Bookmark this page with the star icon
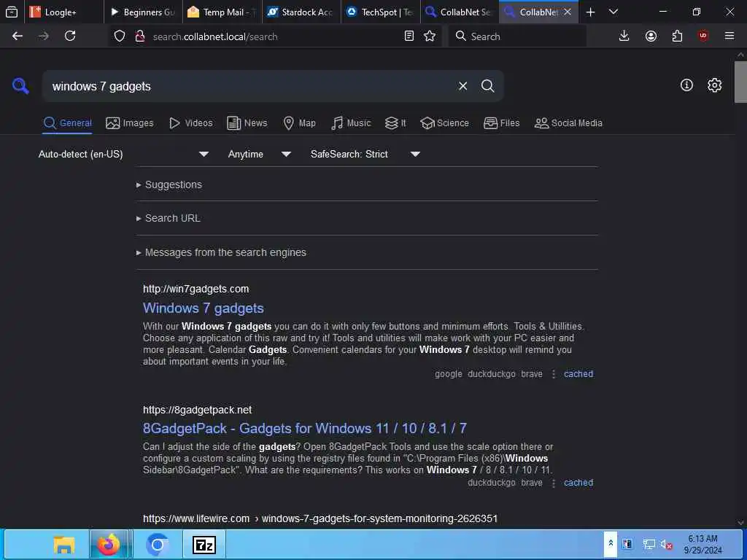 click(430, 36)
